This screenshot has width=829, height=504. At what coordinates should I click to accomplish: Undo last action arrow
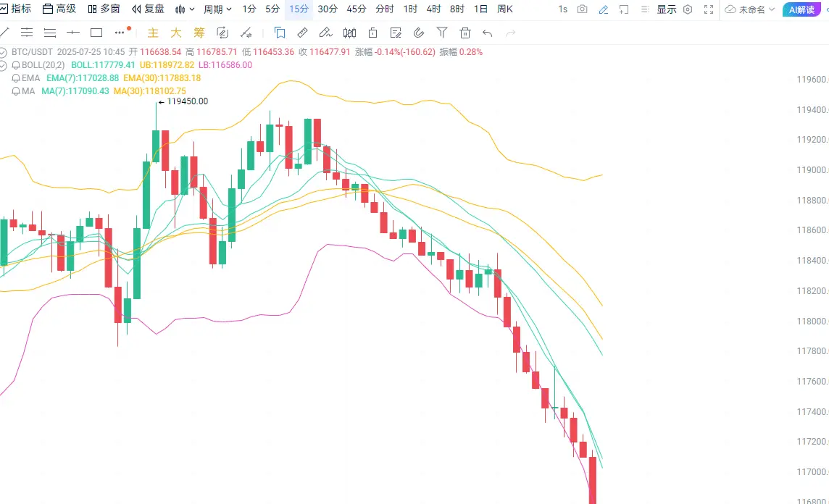coord(488,33)
